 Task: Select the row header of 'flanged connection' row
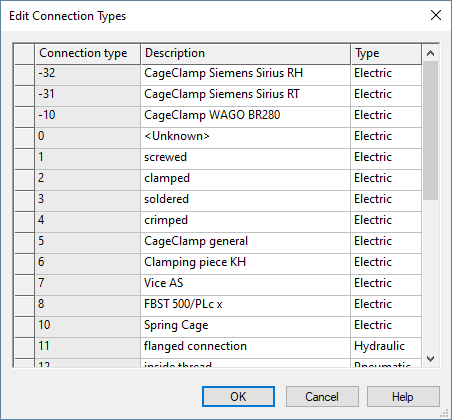24,348
